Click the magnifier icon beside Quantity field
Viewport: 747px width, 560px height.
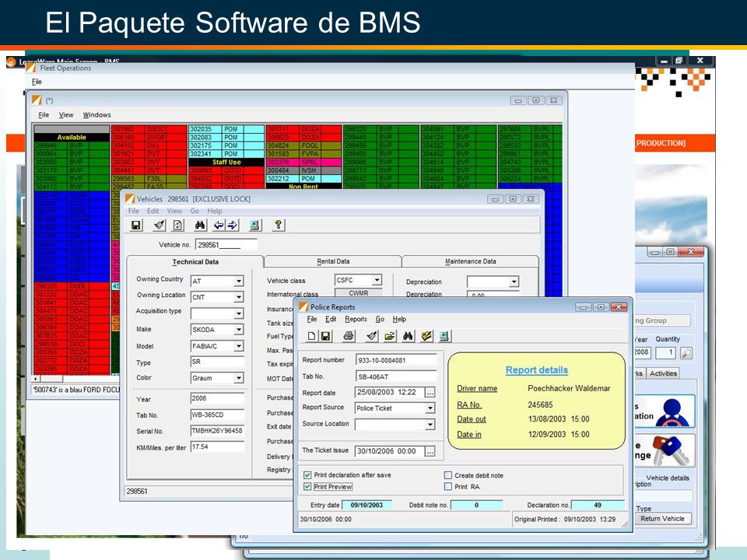(x=686, y=353)
